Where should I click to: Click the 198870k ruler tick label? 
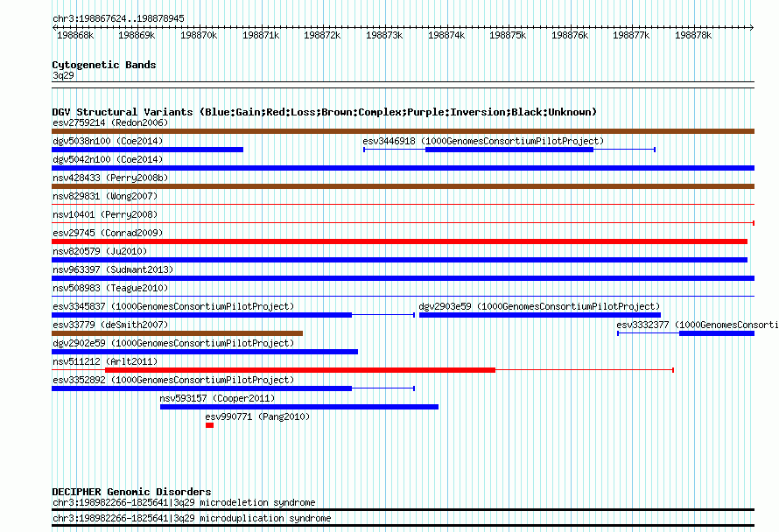coord(199,35)
